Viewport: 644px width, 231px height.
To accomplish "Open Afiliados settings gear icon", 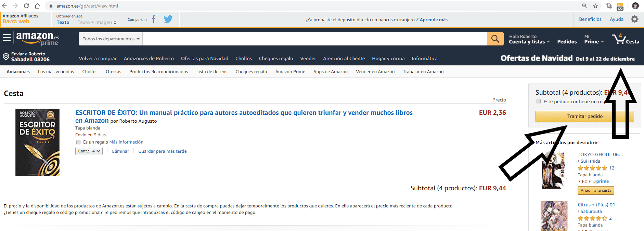I will [634, 19].
